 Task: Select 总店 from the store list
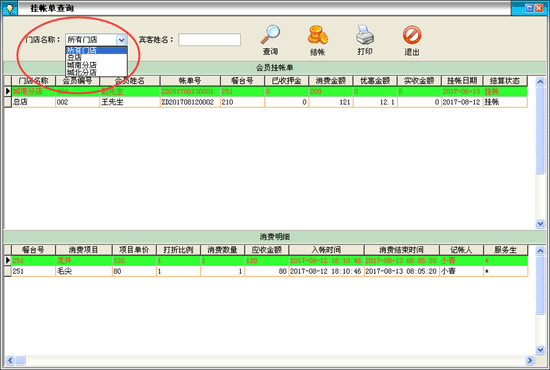coord(74,58)
